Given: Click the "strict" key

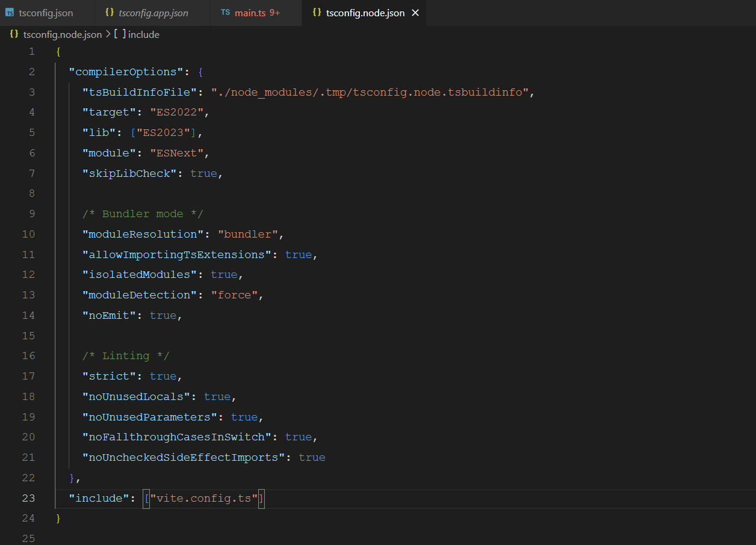Looking at the screenshot, I should pos(109,376).
